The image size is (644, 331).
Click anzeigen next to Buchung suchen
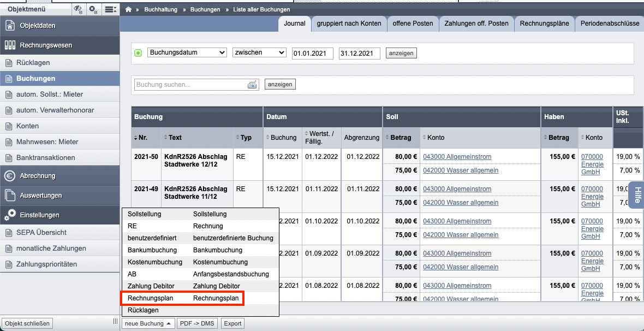(280, 84)
